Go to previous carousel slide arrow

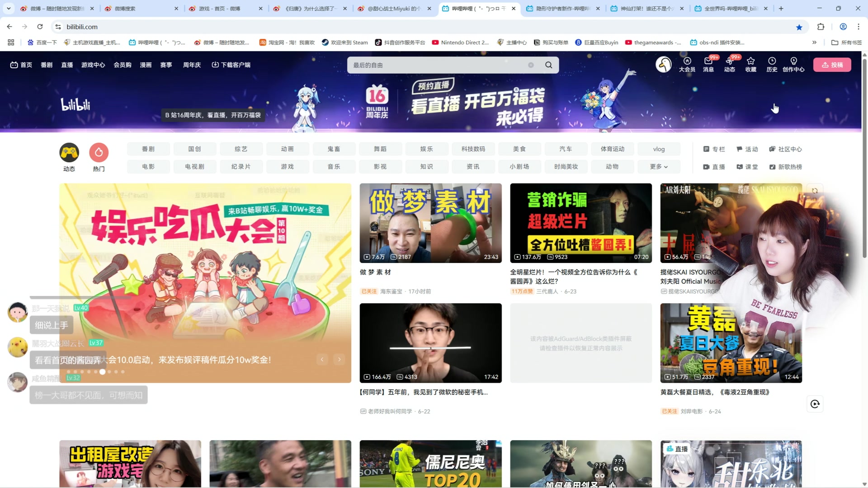click(322, 359)
